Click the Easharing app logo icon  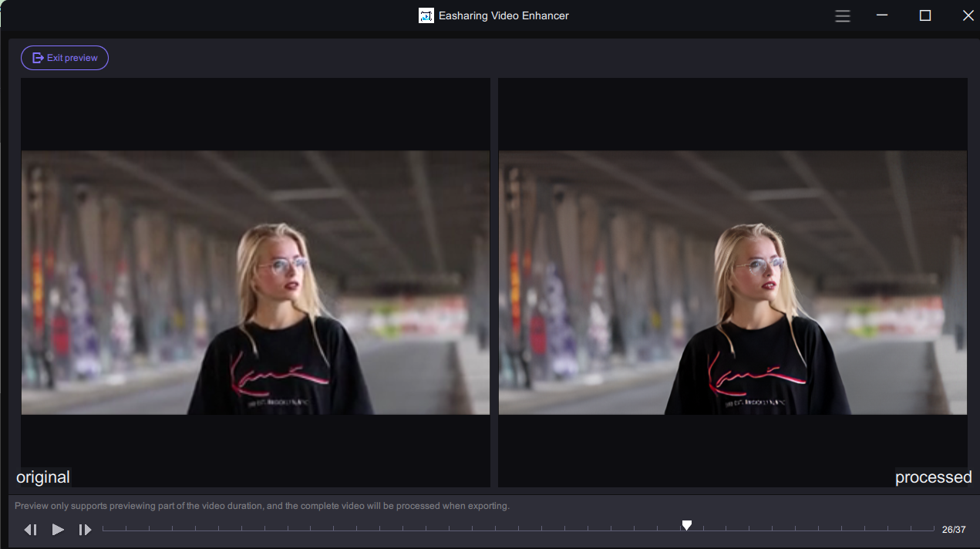click(x=426, y=15)
